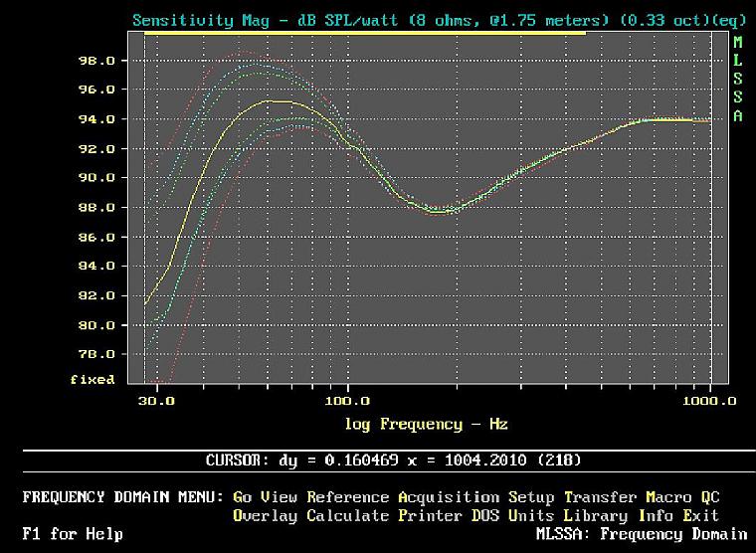The height and width of the screenshot is (553, 756).
Task: Click the 30.0 x-axis frequency label
Action: click(156, 401)
